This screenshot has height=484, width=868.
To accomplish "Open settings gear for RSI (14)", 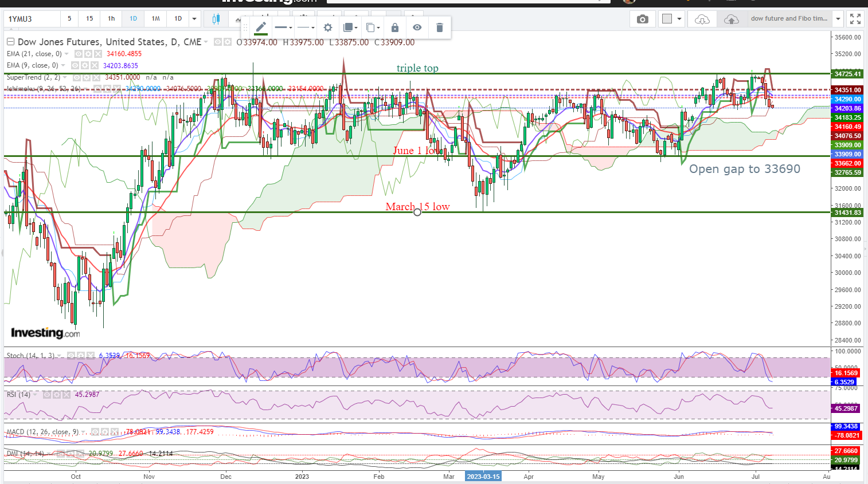I will point(57,395).
